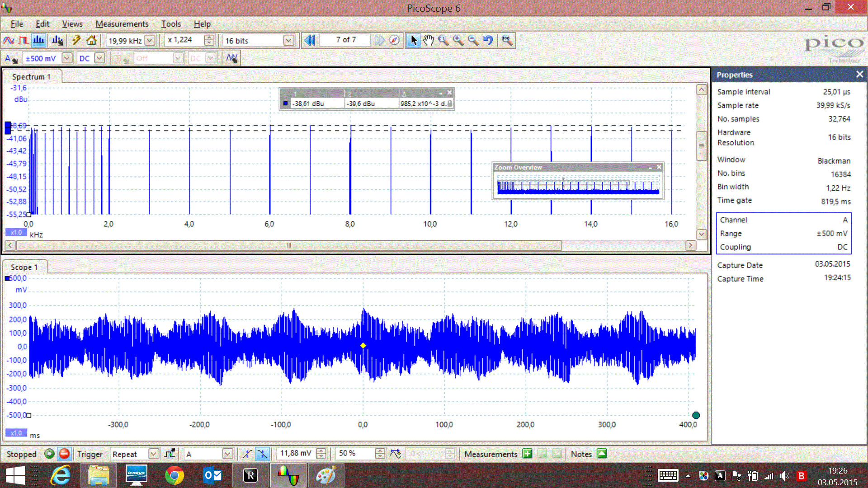
Task: Toggle Notes panel green icon
Action: [602, 454]
